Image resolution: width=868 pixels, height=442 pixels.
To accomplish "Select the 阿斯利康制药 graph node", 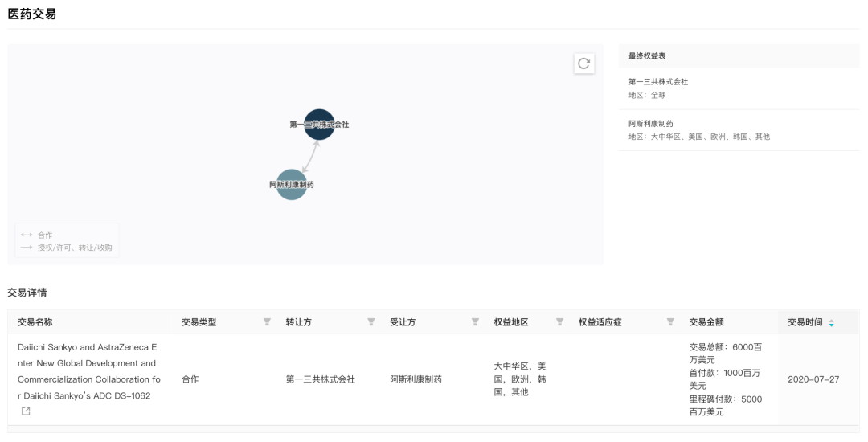I will tap(292, 184).
